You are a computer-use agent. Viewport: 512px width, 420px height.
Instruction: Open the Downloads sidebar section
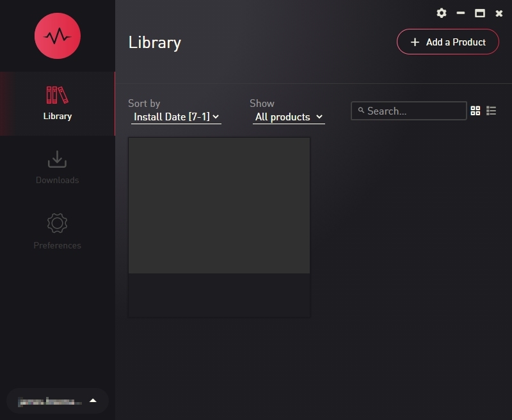(x=58, y=168)
